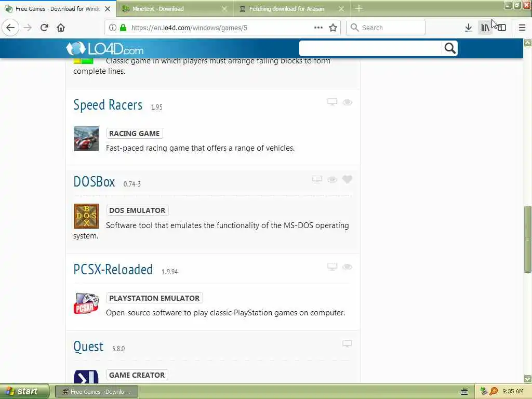Click the PCSX-Reloaded version 1.9.94

pyautogui.click(x=170, y=272)
